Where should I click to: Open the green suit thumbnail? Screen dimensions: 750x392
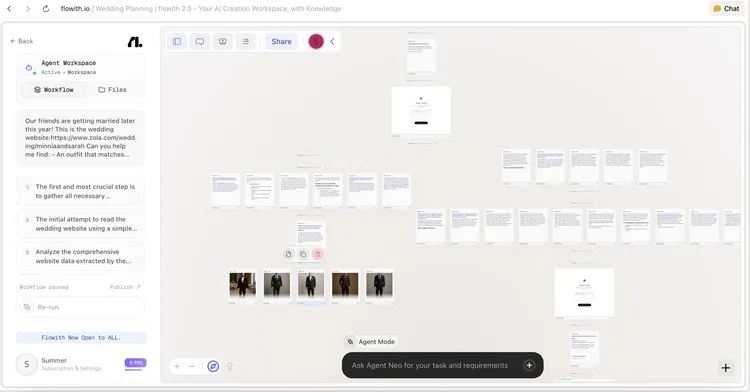coord(276,285)
